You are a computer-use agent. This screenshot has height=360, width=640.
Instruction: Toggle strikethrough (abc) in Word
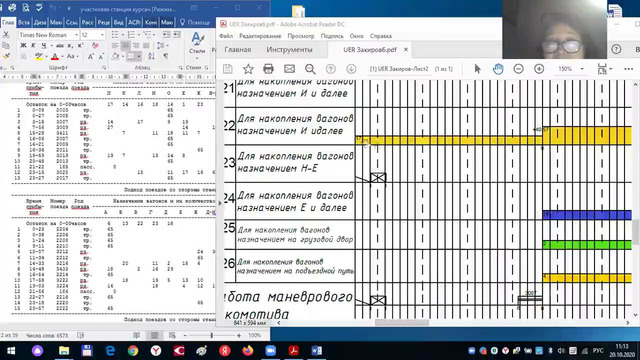click(60, 45)
